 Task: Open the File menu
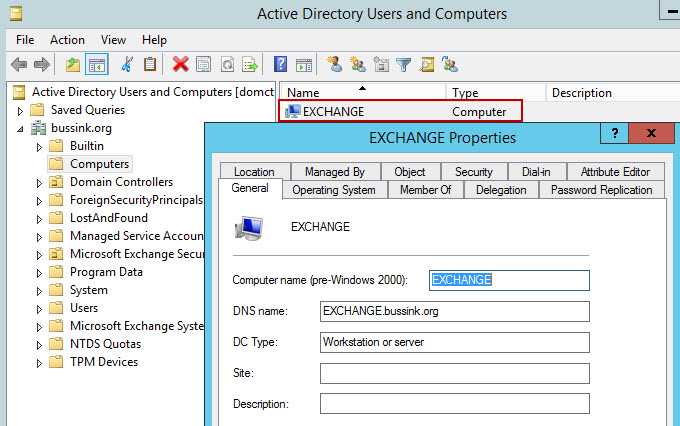point(25,40)
